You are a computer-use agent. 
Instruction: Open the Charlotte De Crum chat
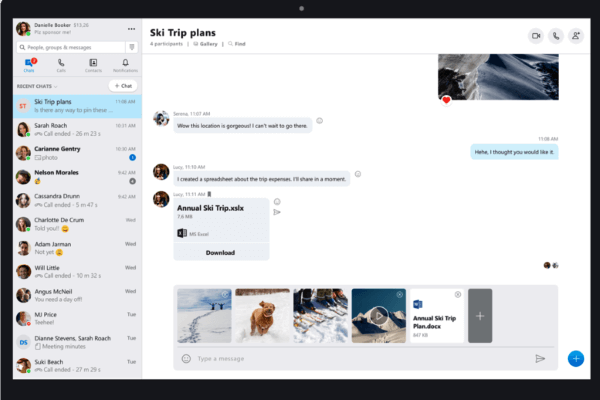click(78, 224)
